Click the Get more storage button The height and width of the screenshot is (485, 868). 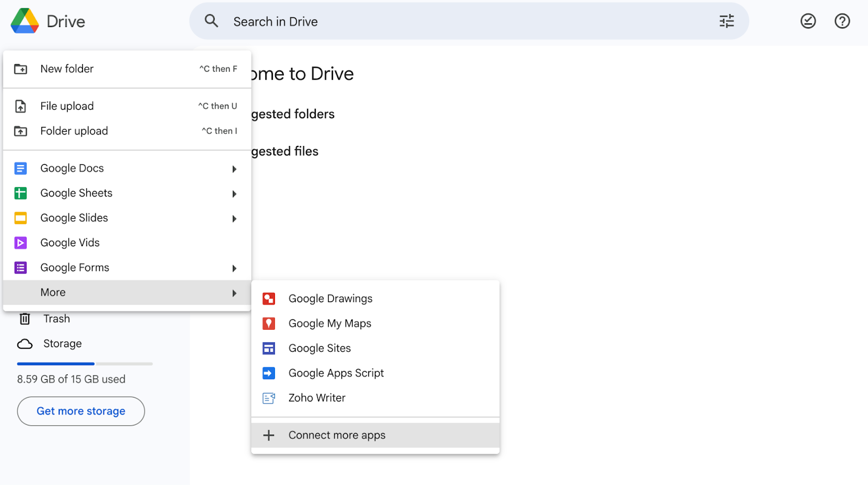[81, 411]
